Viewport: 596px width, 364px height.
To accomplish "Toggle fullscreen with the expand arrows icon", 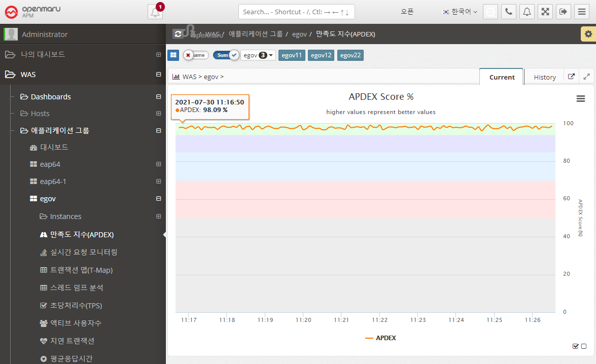I will pos(545,12).
